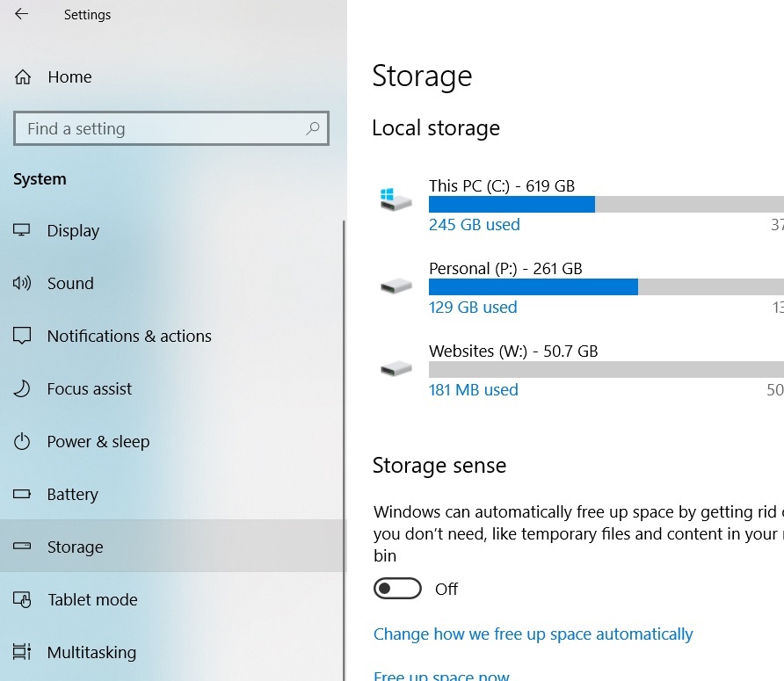The image size is (784, 681).
Task: Turn on the Storage sense toggle
Action: (x=397, y=589)
